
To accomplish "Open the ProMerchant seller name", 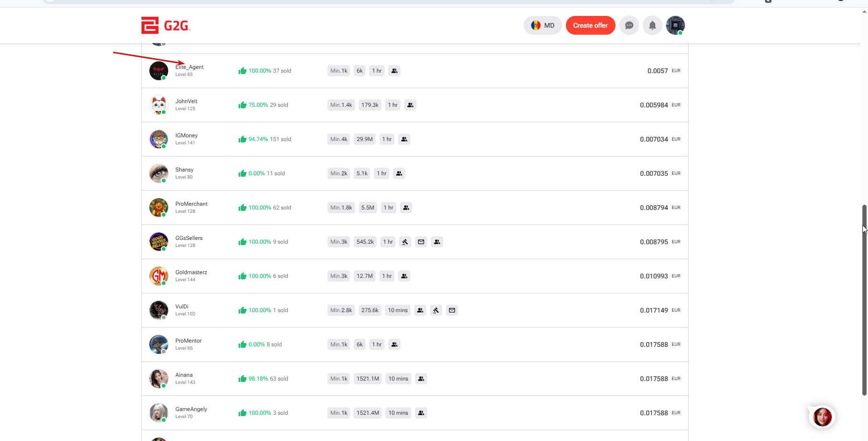I will [192, 204].
